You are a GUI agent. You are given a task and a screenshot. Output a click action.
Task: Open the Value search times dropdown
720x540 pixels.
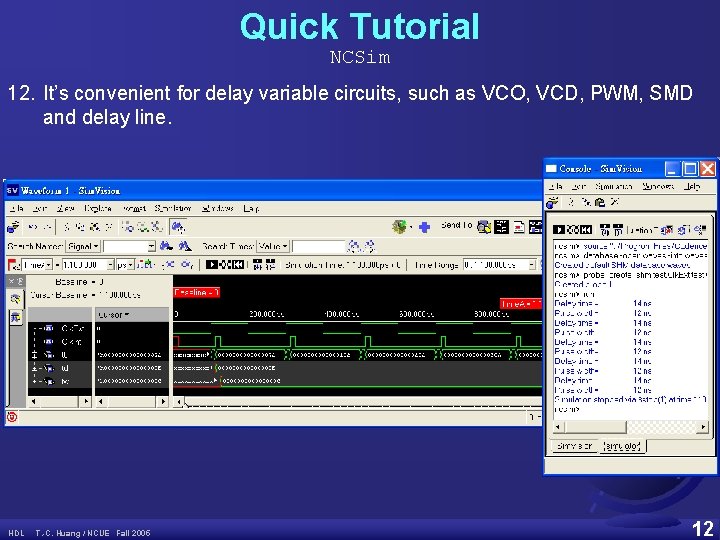coord(273,247)
